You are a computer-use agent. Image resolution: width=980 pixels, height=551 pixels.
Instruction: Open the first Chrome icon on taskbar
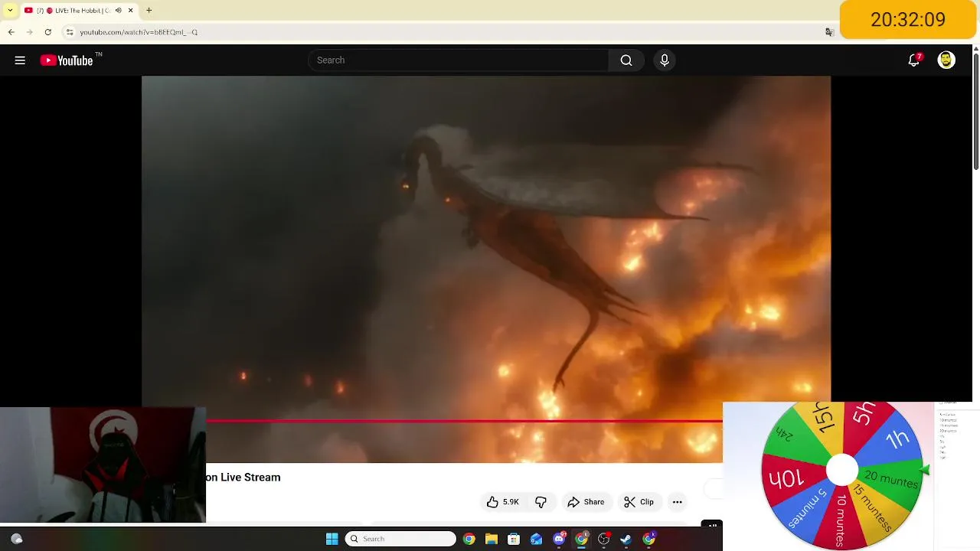pyautogui.click(x=469, y=539)
